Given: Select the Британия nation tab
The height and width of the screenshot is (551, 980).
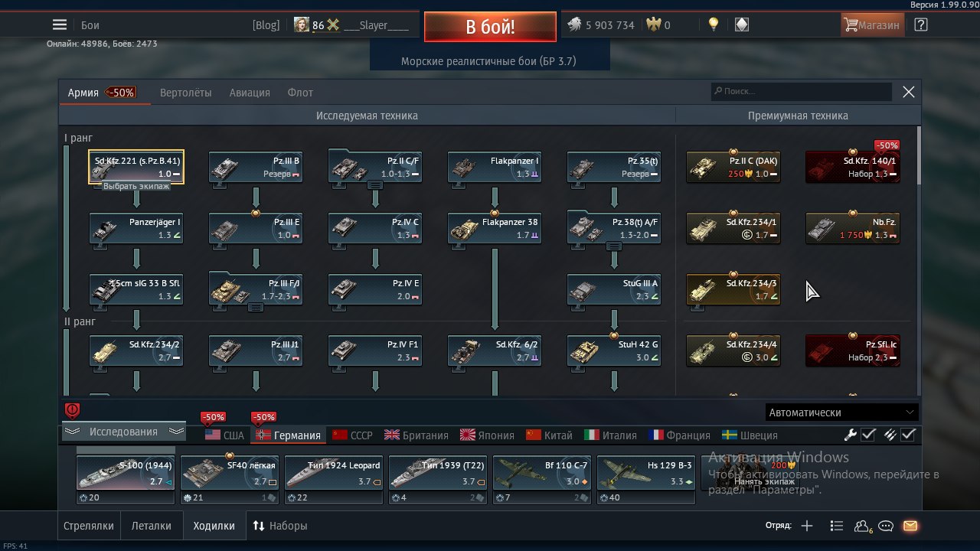Looking at the screenshot, I should 416,435.
